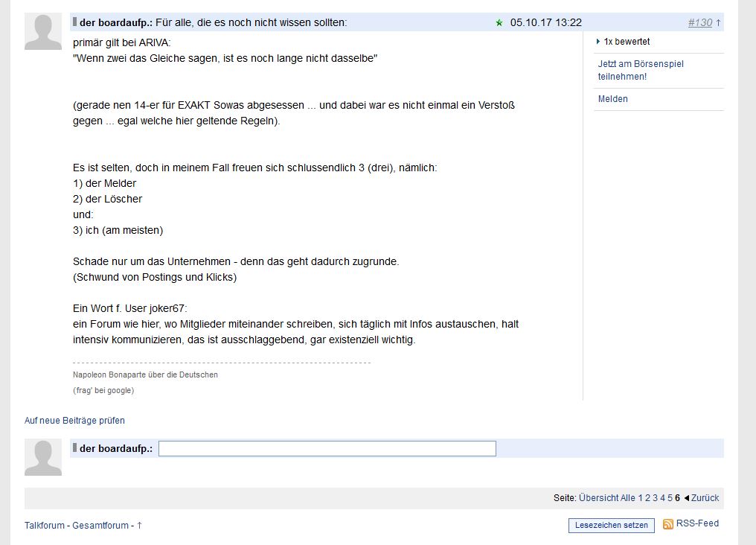Open page 1 of the thread

coord(641,498)
